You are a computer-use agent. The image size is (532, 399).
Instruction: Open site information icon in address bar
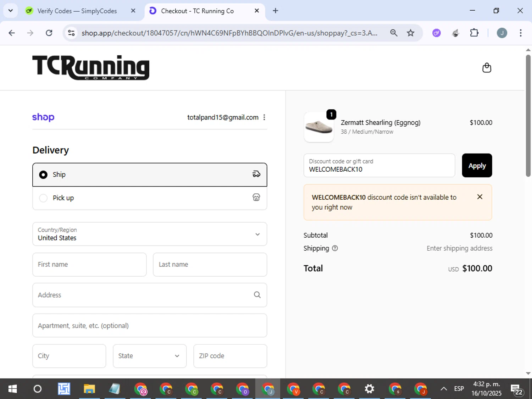pyautogui.click(x=71, y=33)
